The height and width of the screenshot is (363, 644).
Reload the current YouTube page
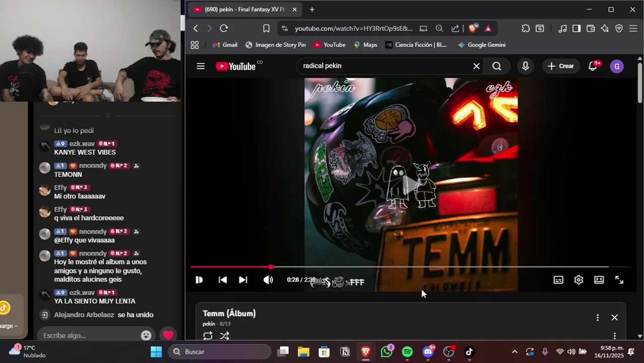pyautogui.click(x=224, y=29)
